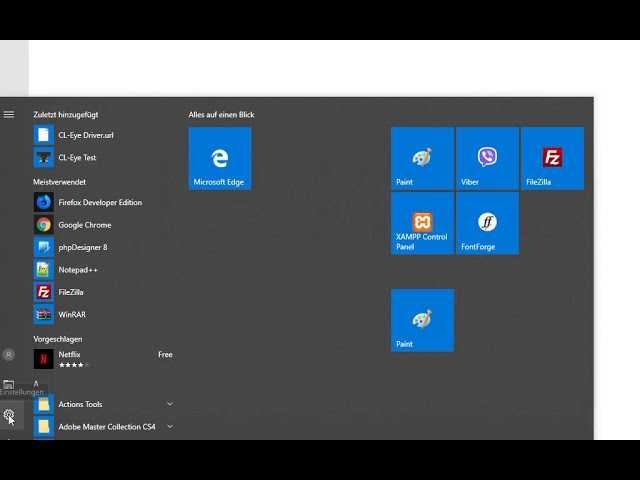Open the user account icon

9,355
